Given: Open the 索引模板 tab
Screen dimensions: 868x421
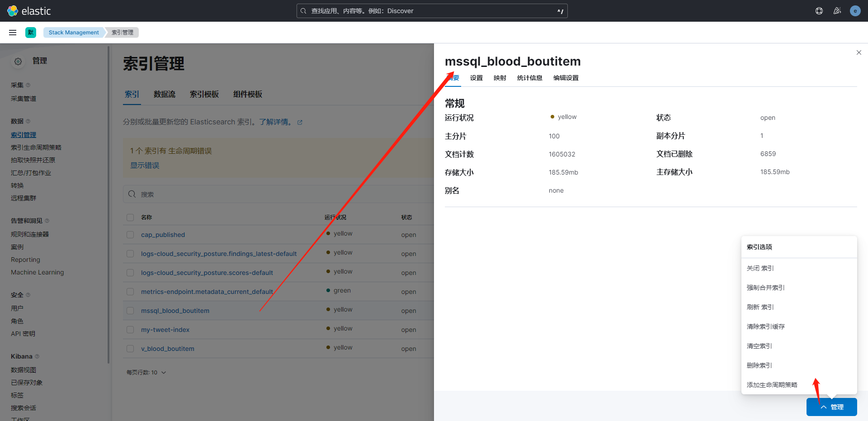Looking at the screenshot, I should (204, 94).
